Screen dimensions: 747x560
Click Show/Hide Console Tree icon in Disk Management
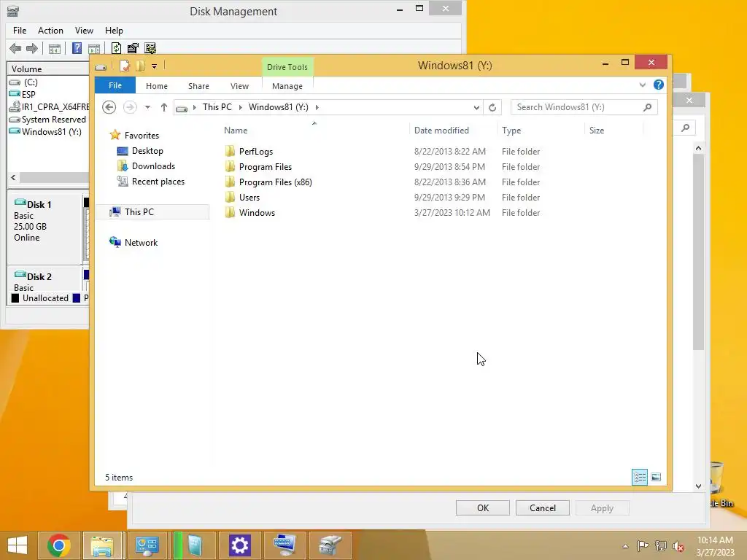point(55,49)
